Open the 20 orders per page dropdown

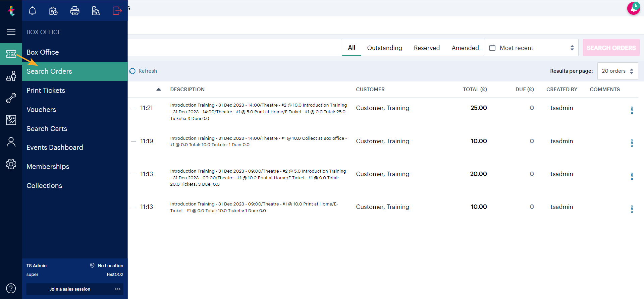tap(618, 71)
